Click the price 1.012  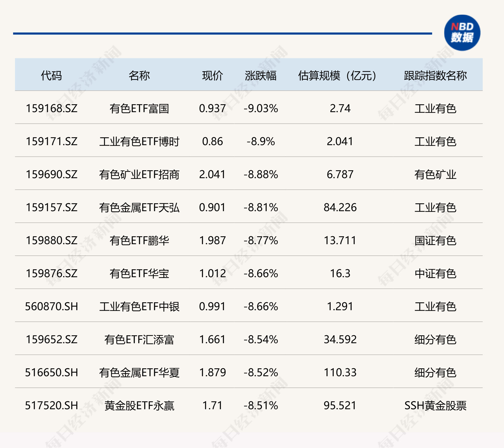coord(212,274)
